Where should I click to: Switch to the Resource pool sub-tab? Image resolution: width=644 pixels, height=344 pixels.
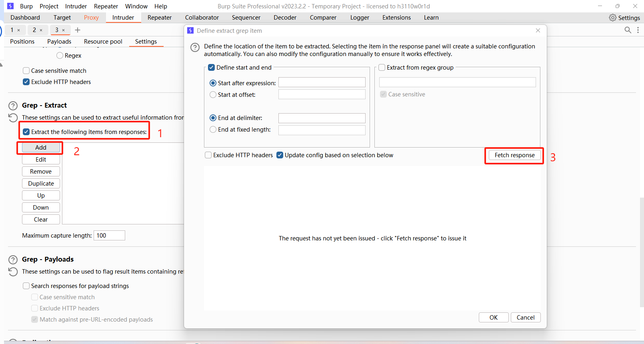coord(103,42)
